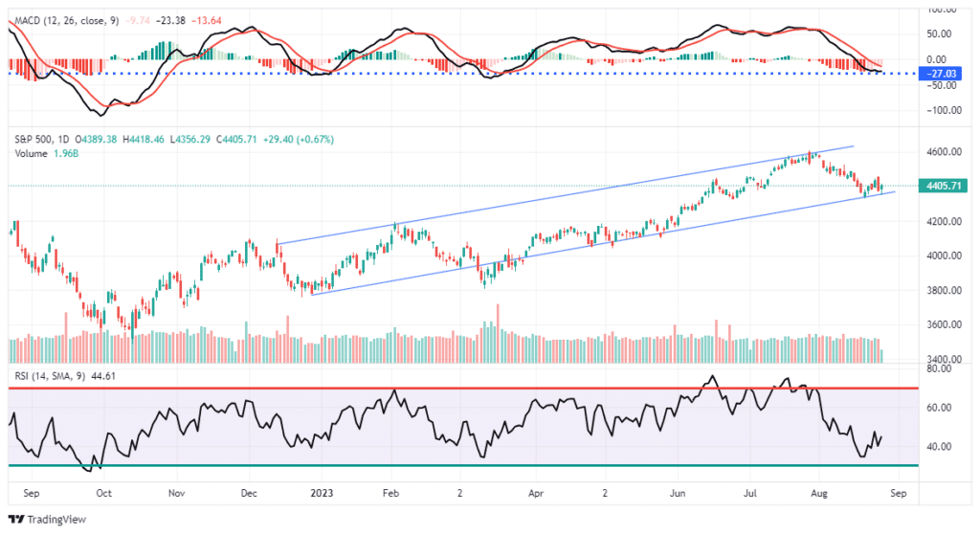Click the 3600.00 price axis label
980x534 pixels.
944,325
